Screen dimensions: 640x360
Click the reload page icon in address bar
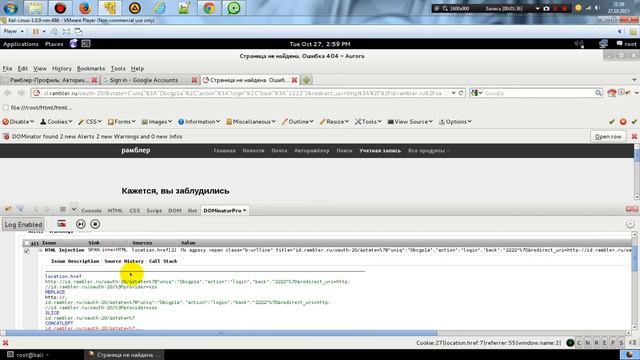click(x=461, y=93)
